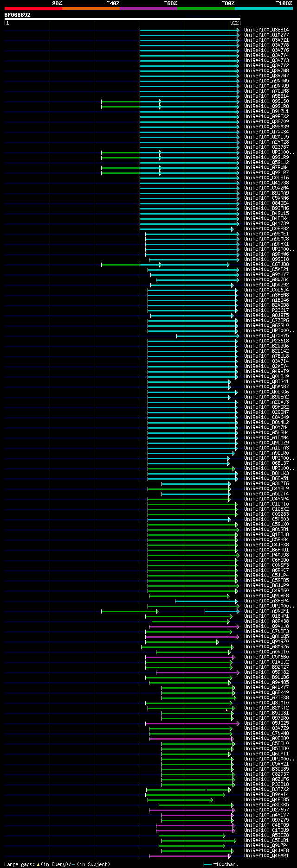Select hit UniRef100_P40998
297x868 pixels.
coord(266,555)
